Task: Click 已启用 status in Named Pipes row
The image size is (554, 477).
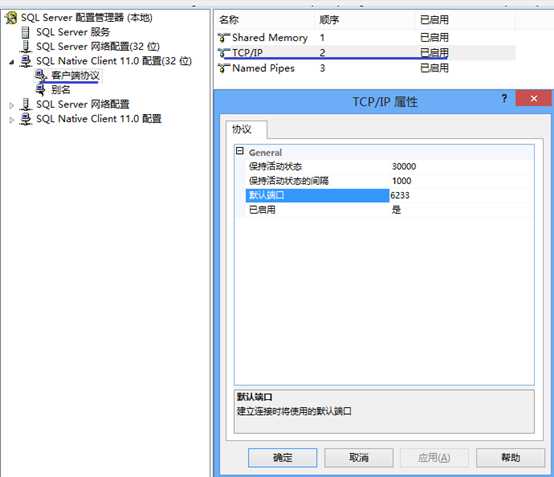Action: point(434,68)
